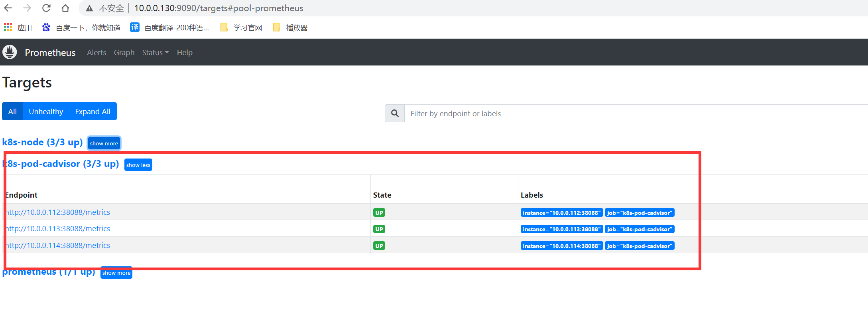868x335 pixels.
Task: Collapse k8s-pod-cadvisor with show less
Action: click(138, 165)
